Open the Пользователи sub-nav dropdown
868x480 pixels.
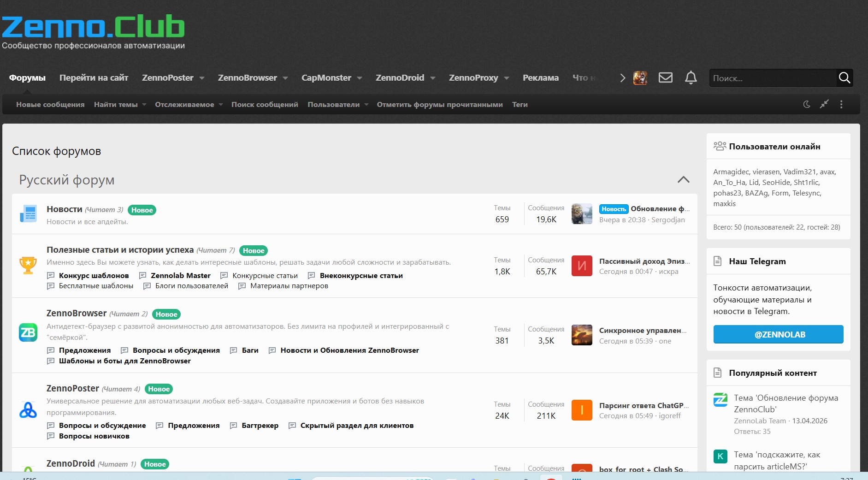pyautogui.click(x=366, y=105)
